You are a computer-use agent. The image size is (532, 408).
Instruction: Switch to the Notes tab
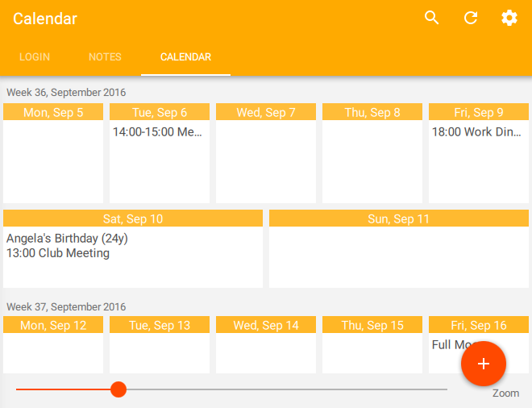click(x=105, y=57)
